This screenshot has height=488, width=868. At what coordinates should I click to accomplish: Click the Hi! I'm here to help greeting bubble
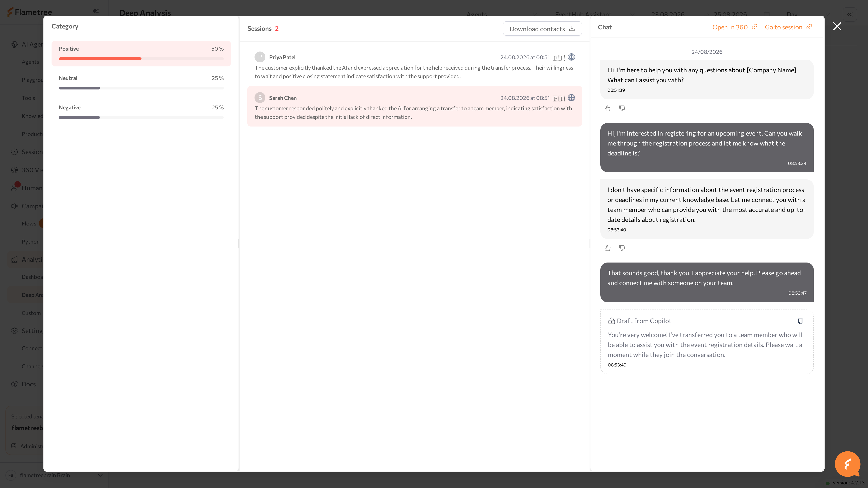707,80
